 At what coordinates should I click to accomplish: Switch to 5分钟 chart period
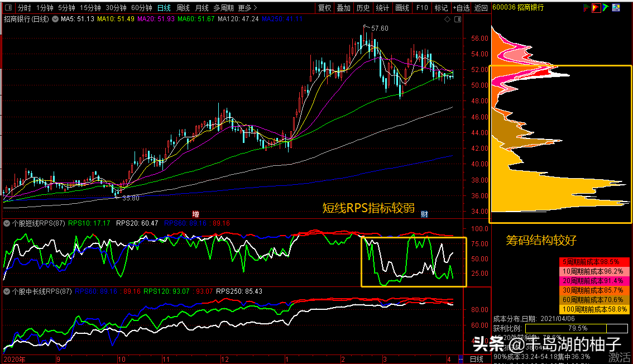coord(66,8)
